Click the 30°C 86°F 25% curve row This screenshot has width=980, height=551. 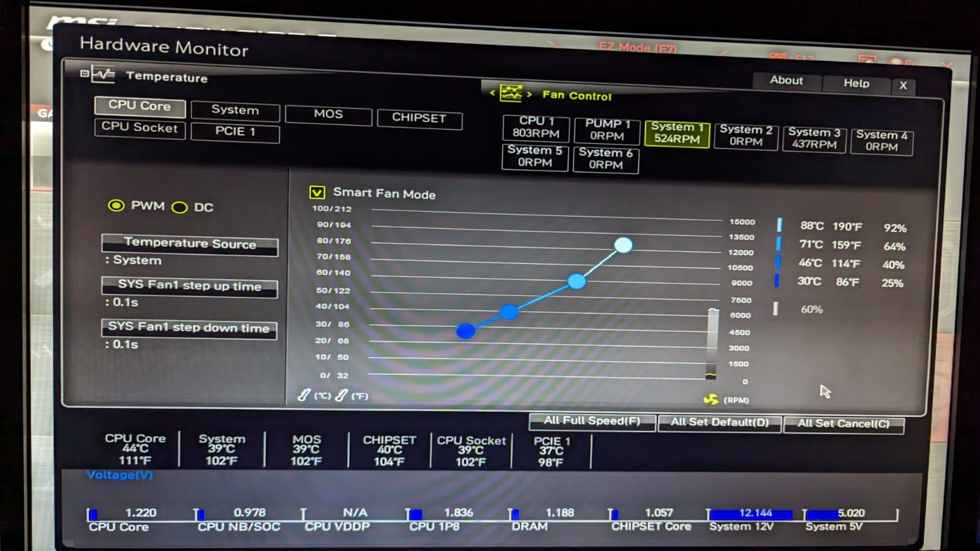point(840,282)
